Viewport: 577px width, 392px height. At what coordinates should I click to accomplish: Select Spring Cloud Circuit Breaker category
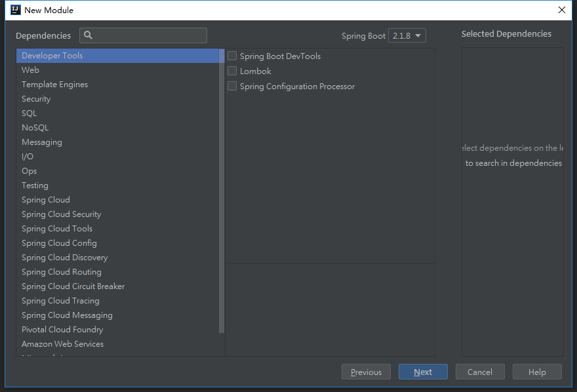pos(118,286)
